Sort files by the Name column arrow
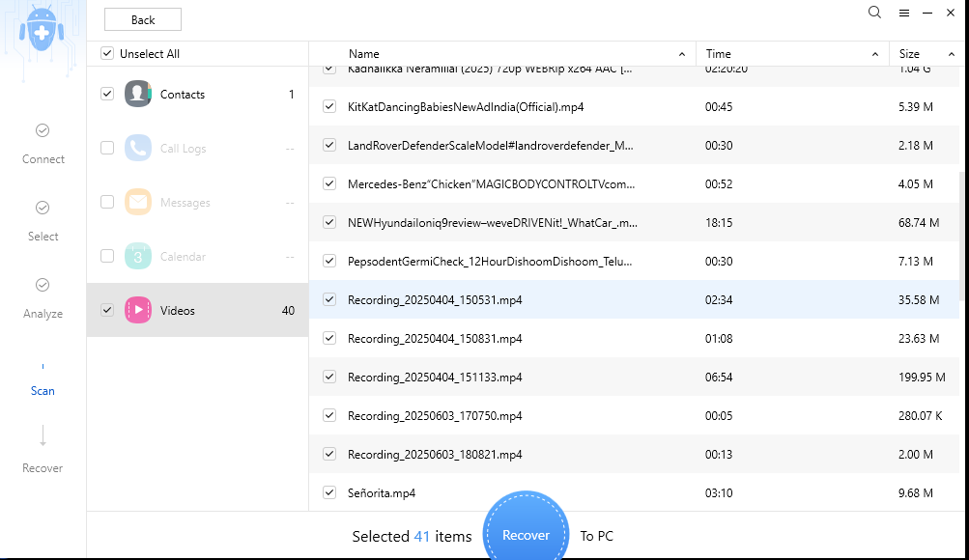The image size is (969, 560). [x=681, y=54]
